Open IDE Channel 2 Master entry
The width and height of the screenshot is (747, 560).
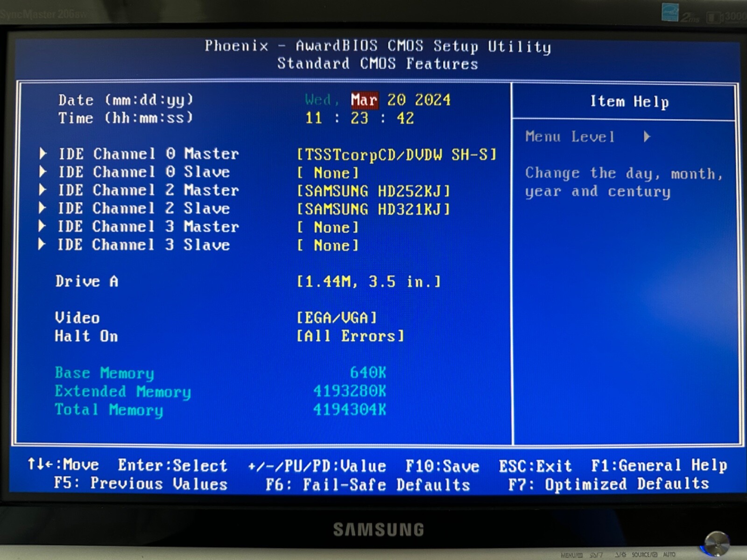click(148, 190)
